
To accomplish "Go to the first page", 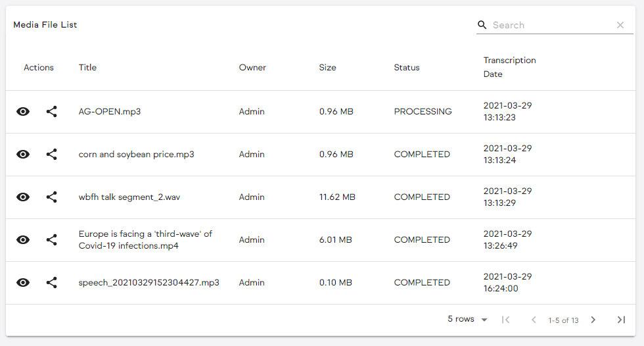I will pos(505,320).
